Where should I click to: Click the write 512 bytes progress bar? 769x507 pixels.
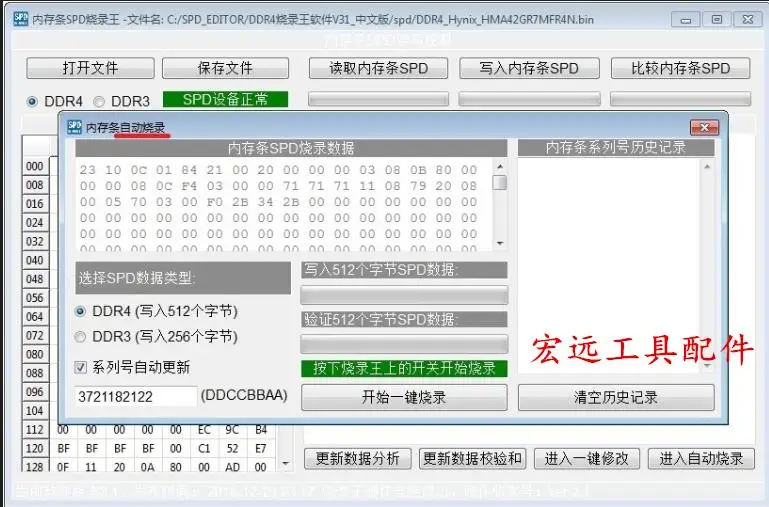(404, 295)
